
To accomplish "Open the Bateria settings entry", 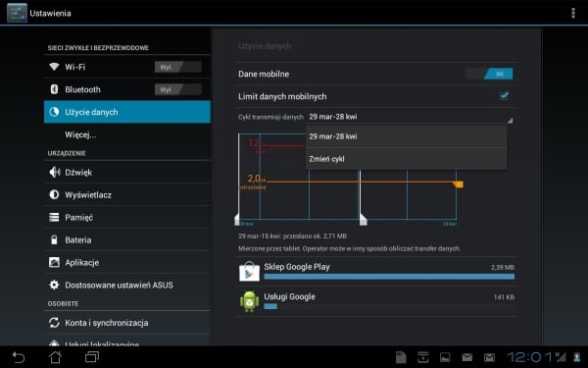I will 127,239.
